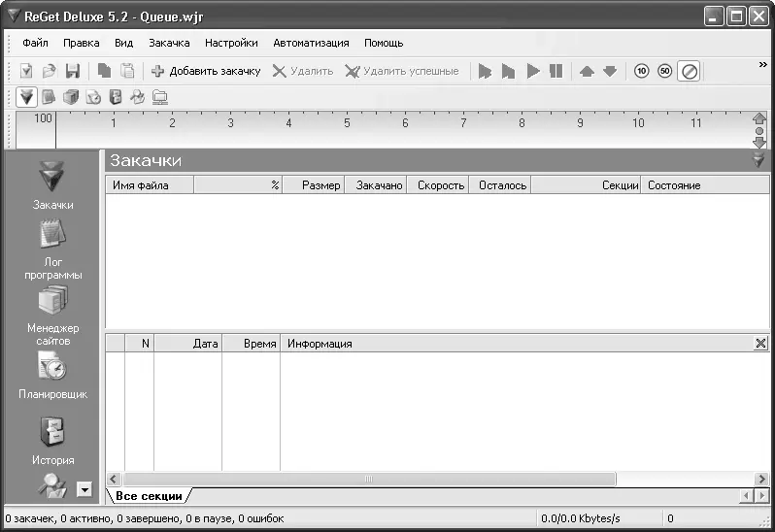Screen dimensions: 775x532
Task: Open the Закачки section in the sidebar
Action: [x=52, y=183]
